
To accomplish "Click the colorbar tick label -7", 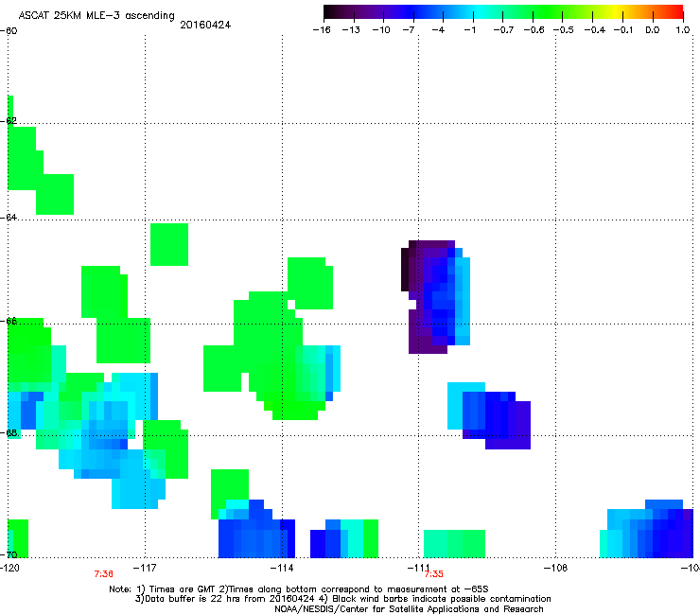I will point(409,30).
